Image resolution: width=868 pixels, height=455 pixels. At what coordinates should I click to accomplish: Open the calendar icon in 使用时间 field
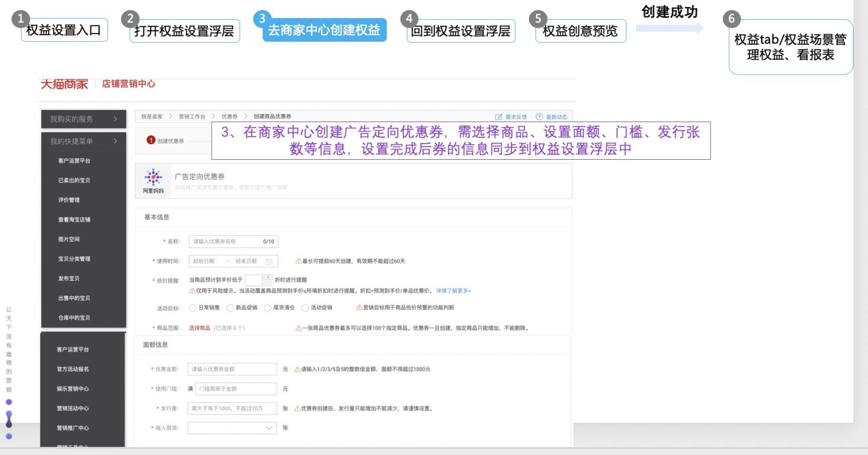point(269,260)
